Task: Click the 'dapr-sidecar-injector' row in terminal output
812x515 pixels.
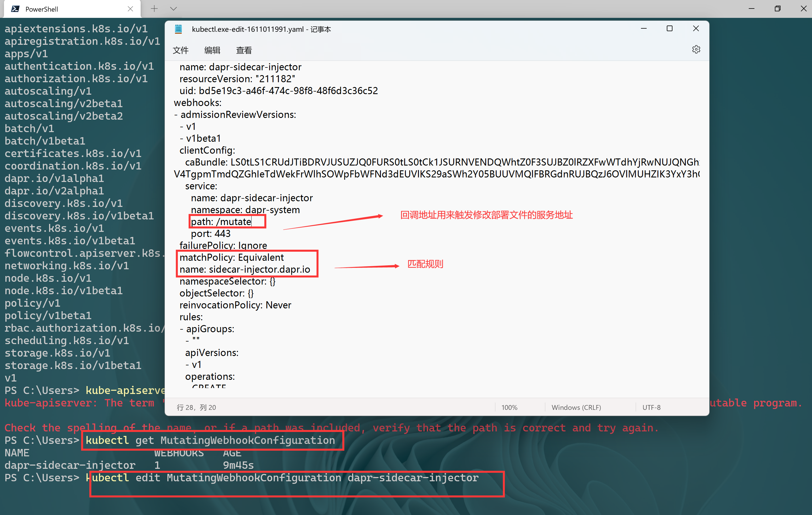Action: 129,465
